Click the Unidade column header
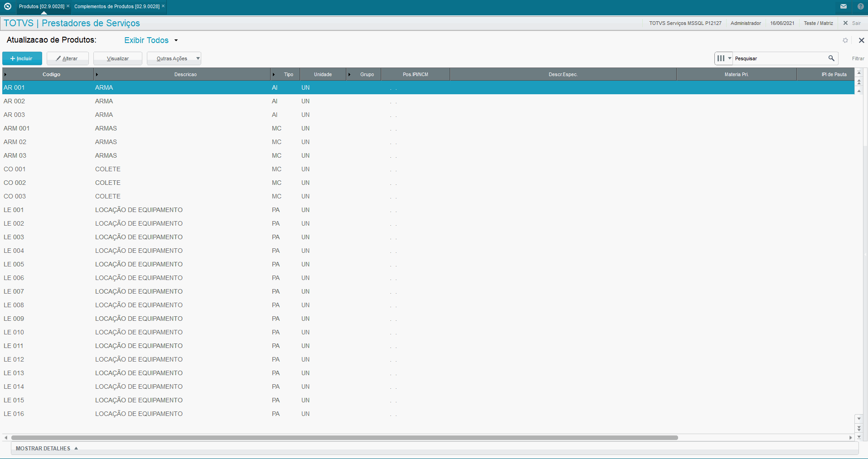Screen dimensions: 868x459 click(323, 74)
